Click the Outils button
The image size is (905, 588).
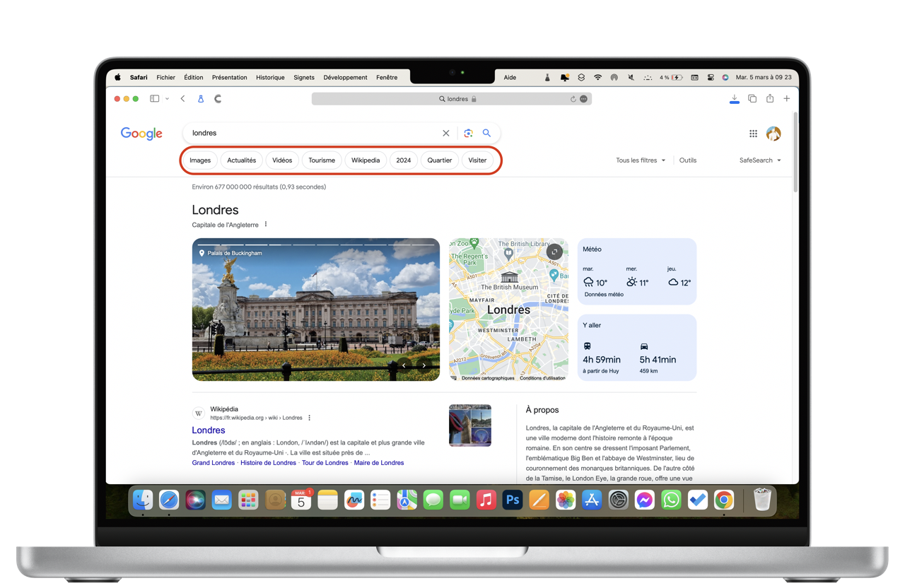coord(688,160)
